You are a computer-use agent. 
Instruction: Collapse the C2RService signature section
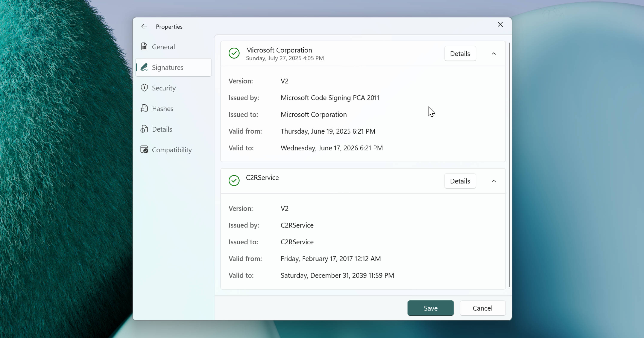[494, 181]
